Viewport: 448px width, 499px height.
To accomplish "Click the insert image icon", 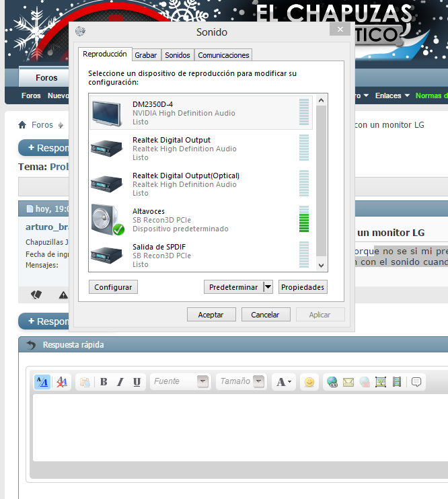I will (x=381, y=381).
